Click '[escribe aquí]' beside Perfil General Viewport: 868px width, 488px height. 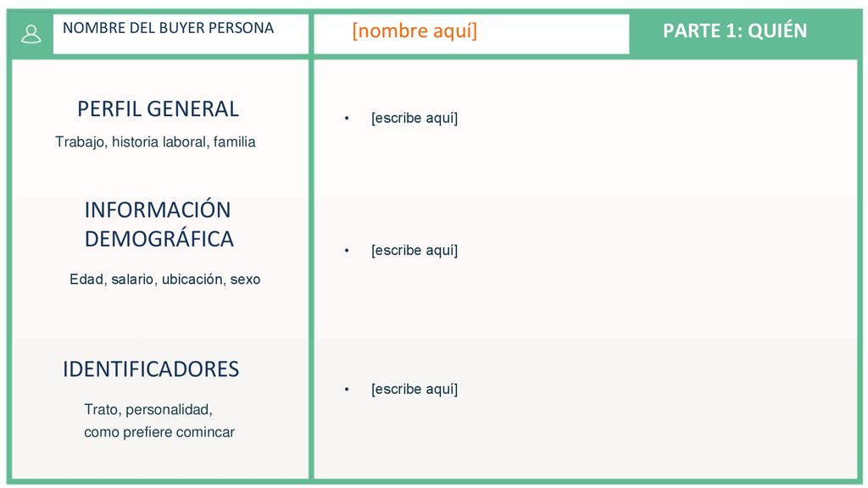click(415, 118)
